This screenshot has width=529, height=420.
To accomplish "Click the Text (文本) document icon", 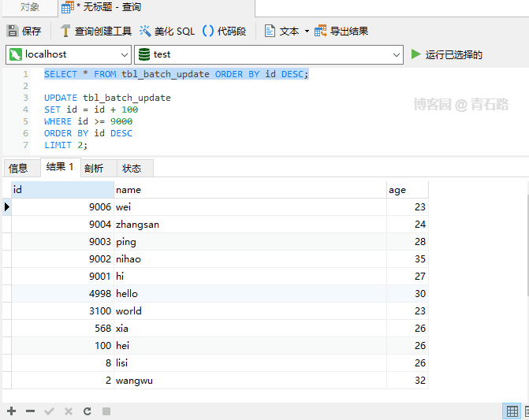I will [x=270, y=31].
